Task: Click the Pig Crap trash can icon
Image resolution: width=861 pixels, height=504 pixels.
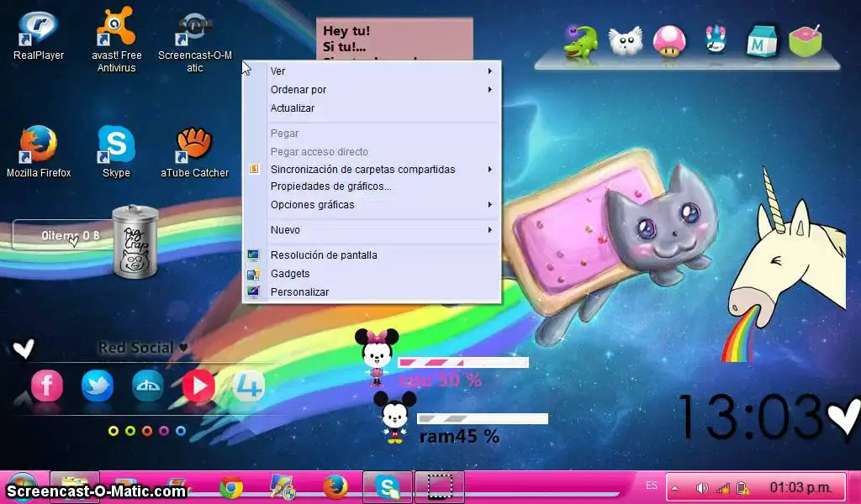Action: 135,242
